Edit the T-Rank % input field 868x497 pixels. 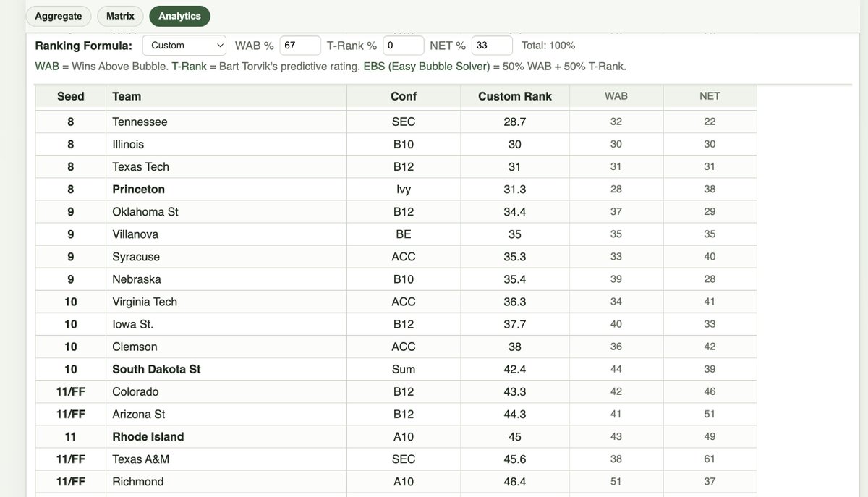tap(403, 46)
